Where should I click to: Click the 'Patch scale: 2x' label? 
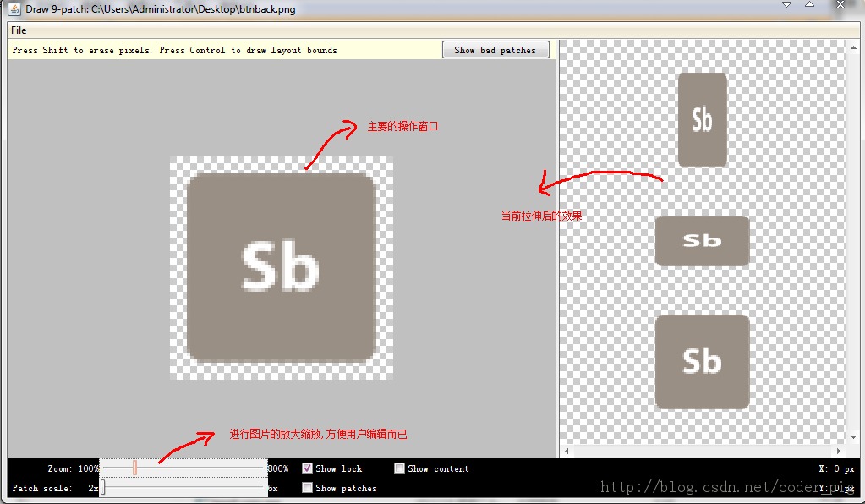click(x=55, y=488)
